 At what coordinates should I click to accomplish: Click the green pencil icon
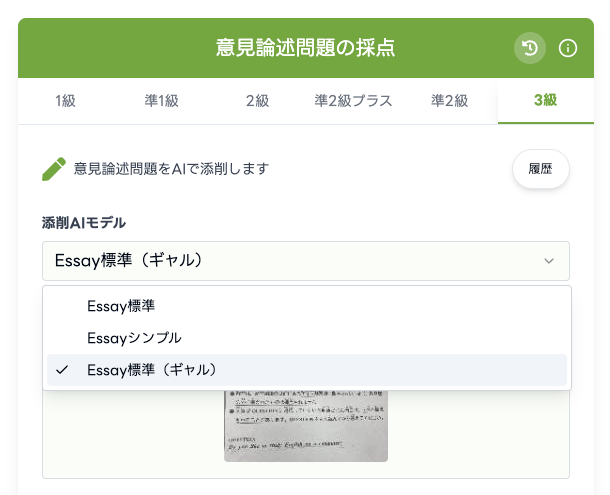(54, 169)
